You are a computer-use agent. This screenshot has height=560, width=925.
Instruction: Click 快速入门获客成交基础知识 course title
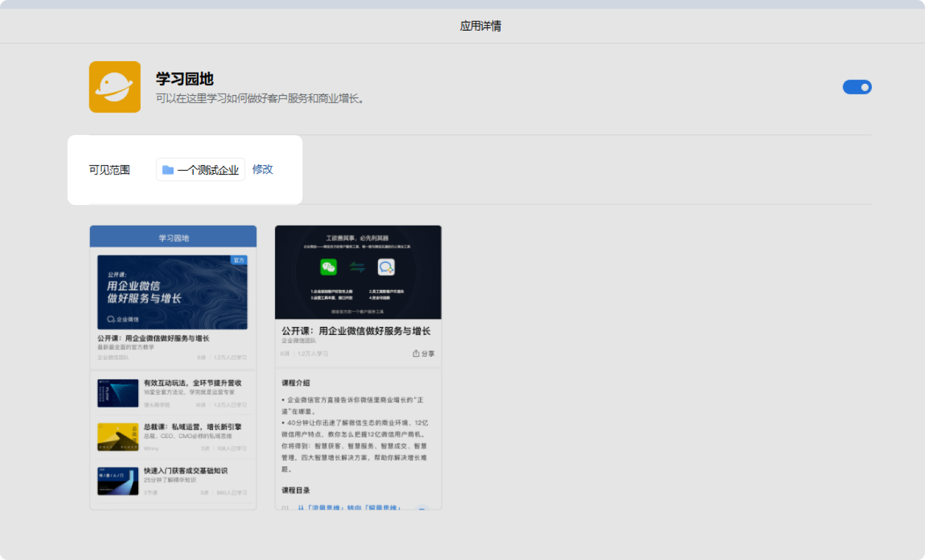tap(186, 471)
